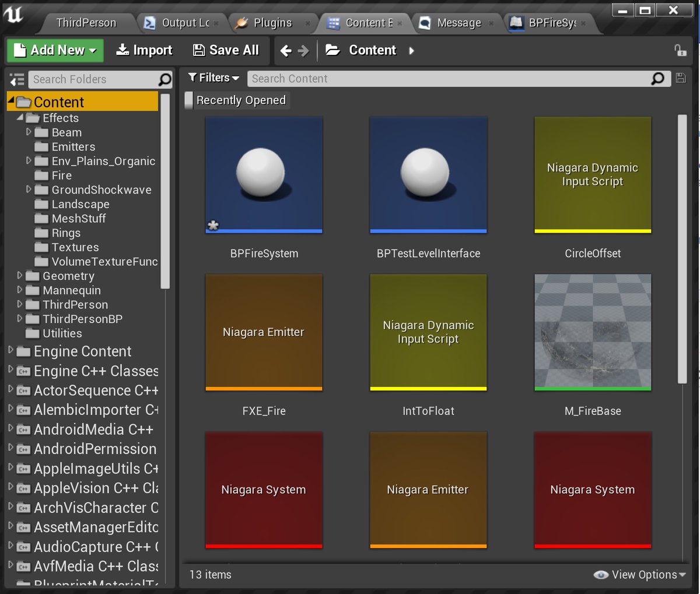Image resolution: width=700 pixels, height=594 pixels.
Task: Close the Message tab
Action: (491, 23)
